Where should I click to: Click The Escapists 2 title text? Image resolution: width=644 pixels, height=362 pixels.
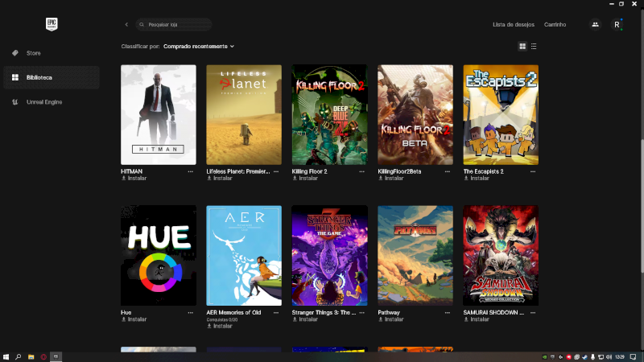(484, 171)
